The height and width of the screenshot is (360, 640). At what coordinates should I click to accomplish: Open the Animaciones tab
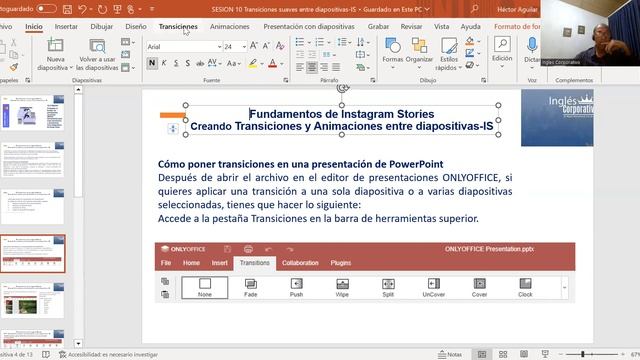click(x=229, y=27)
